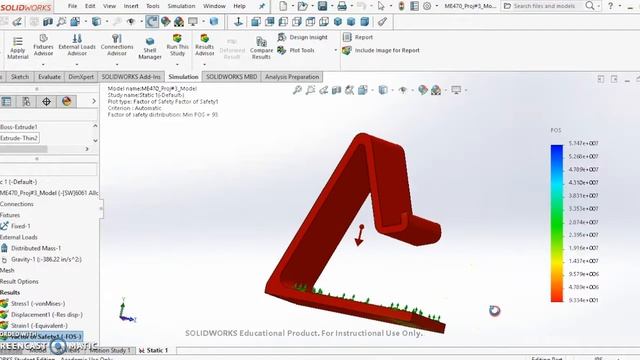This screenshot has width=640, height=360.
Task: Open Hide/Show Items dropdown in viewport toolbar
Action: [x=412, y=90]
